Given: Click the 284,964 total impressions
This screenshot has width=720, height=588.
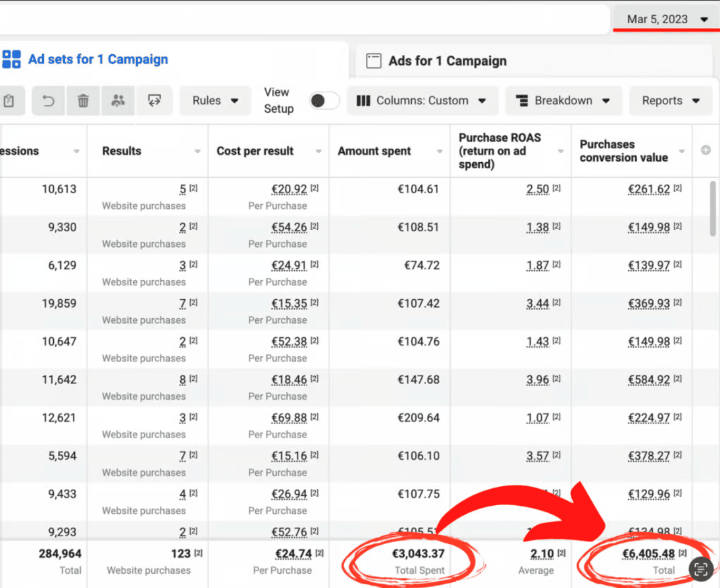Looking at the screenshot, I should [x=60, y=554].
